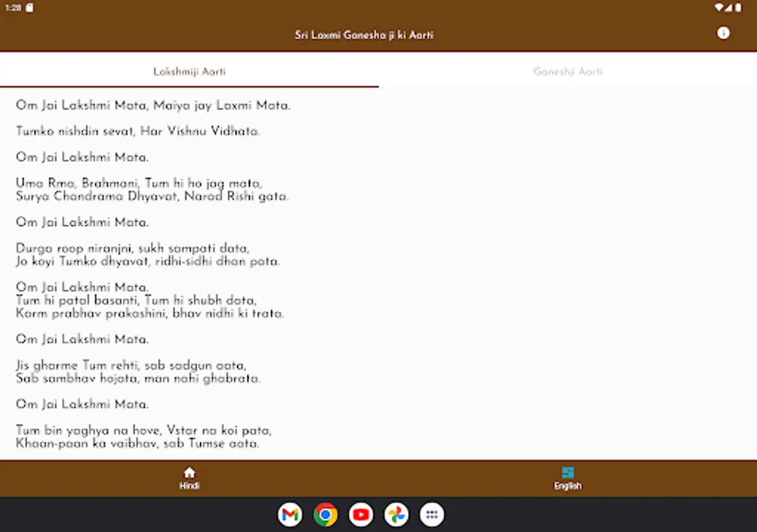Select the English language tab
757x532 pixels.
coord(568,478)
